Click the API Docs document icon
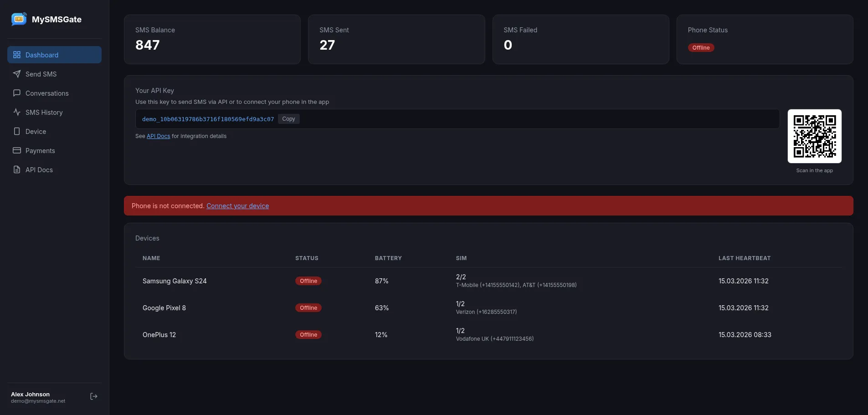The height and width of the screenshot is (415, 868). point(17,169)
